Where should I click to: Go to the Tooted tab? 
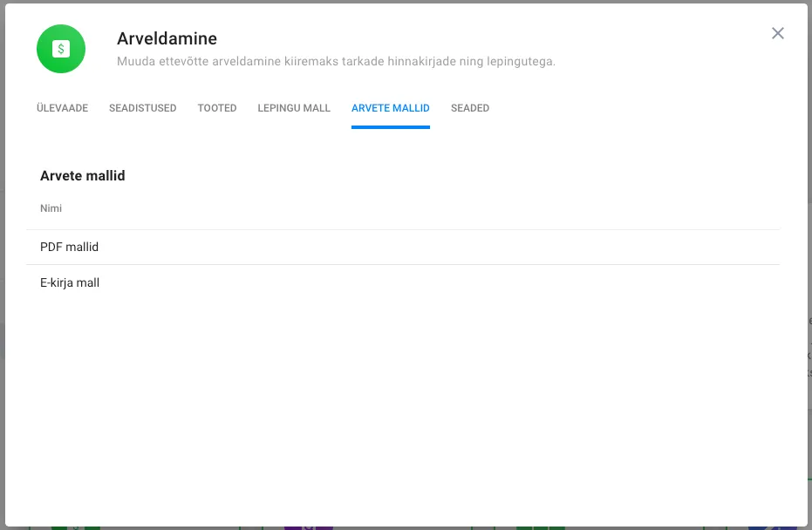(217, 108)
